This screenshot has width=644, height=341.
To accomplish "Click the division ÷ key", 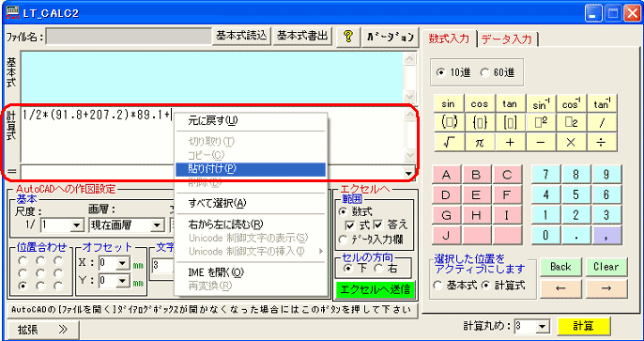I will click(x=602, y=142).
